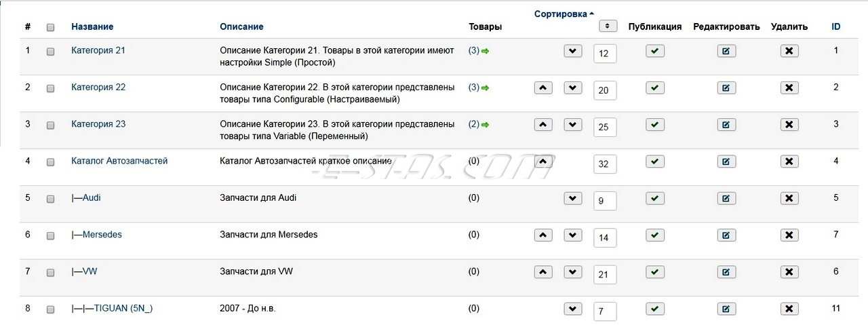Screen dimensions: 868x325
Task: Delete the TIGUAN (5N_) category
Action: tap(789, 309)
